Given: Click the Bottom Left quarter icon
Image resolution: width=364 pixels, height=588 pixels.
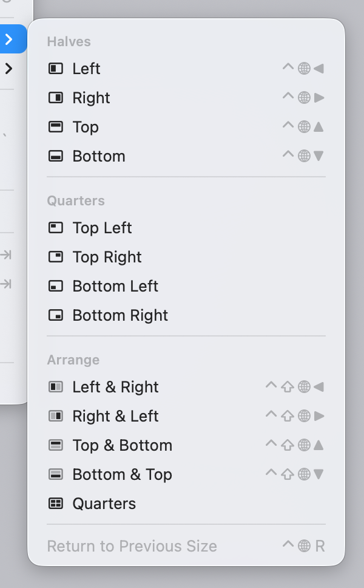Looking at the screenshot, I should point(56,286).
